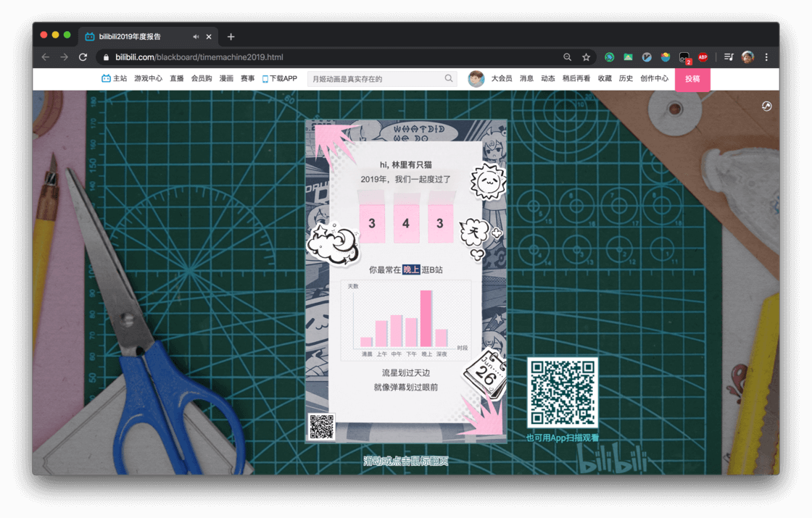Open a new browser tab
812x518 pixels.
[x=231, y=37]
